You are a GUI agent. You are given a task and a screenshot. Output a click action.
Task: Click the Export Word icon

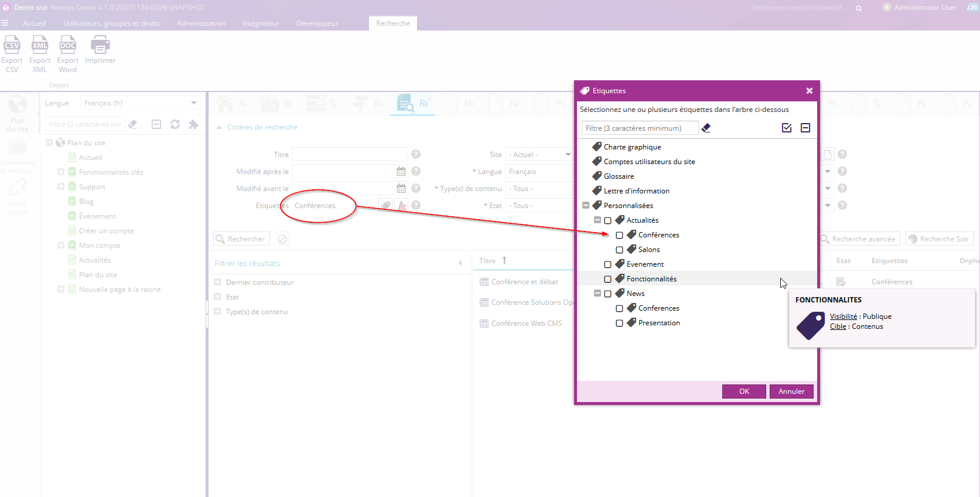[x=68, y=46]
